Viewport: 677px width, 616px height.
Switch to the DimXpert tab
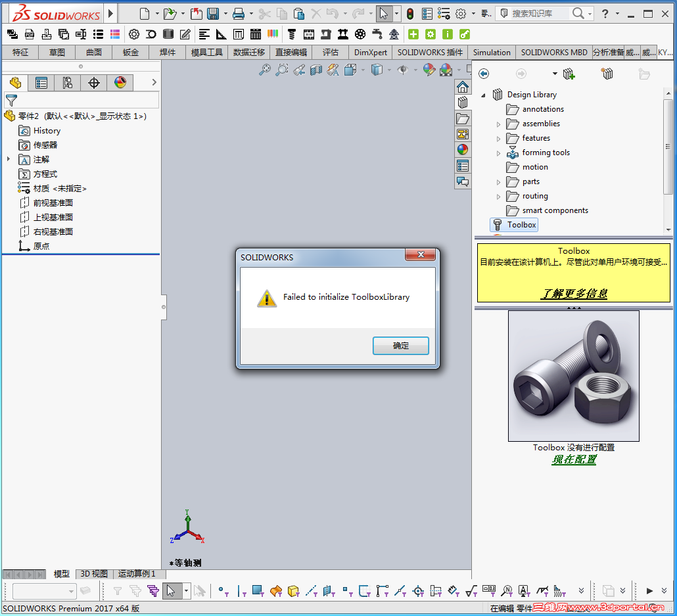(371, 53)
